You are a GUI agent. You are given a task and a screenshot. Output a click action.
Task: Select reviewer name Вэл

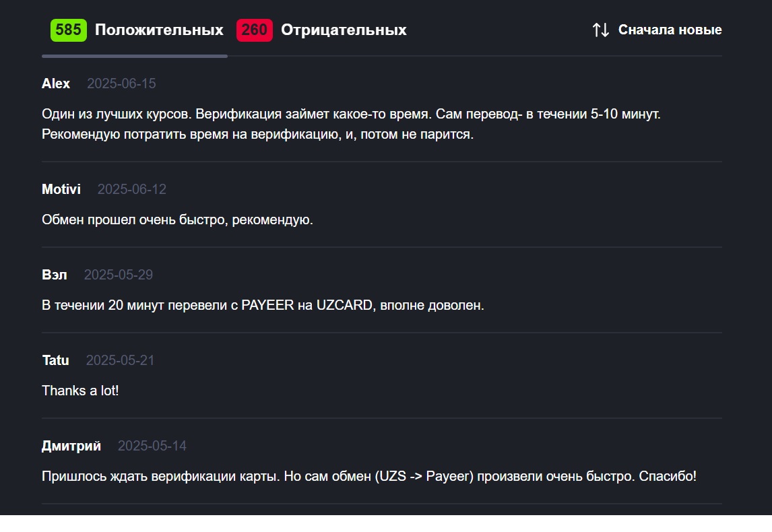tap(54, 275)
